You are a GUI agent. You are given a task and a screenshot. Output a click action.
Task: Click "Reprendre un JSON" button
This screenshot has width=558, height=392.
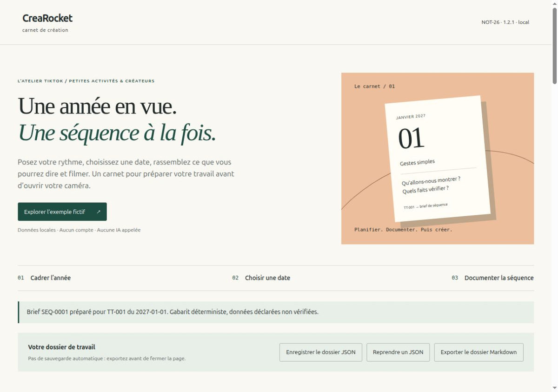[398, 352]
